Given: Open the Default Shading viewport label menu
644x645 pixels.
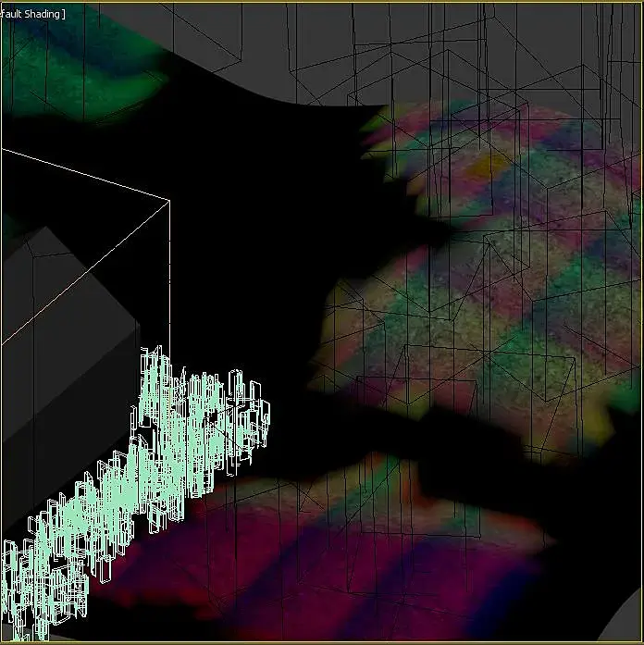Looking at the screenshot, I should pos(32,14).
